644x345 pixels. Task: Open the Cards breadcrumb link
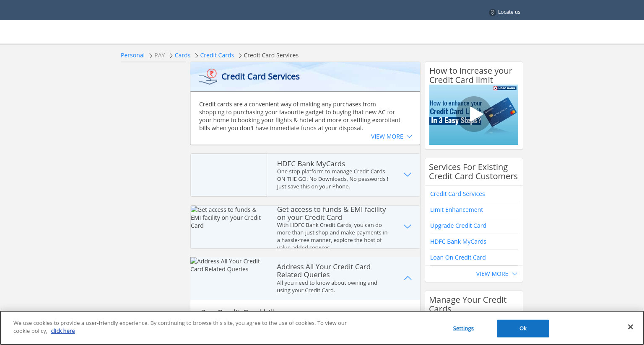pos(182,55)
